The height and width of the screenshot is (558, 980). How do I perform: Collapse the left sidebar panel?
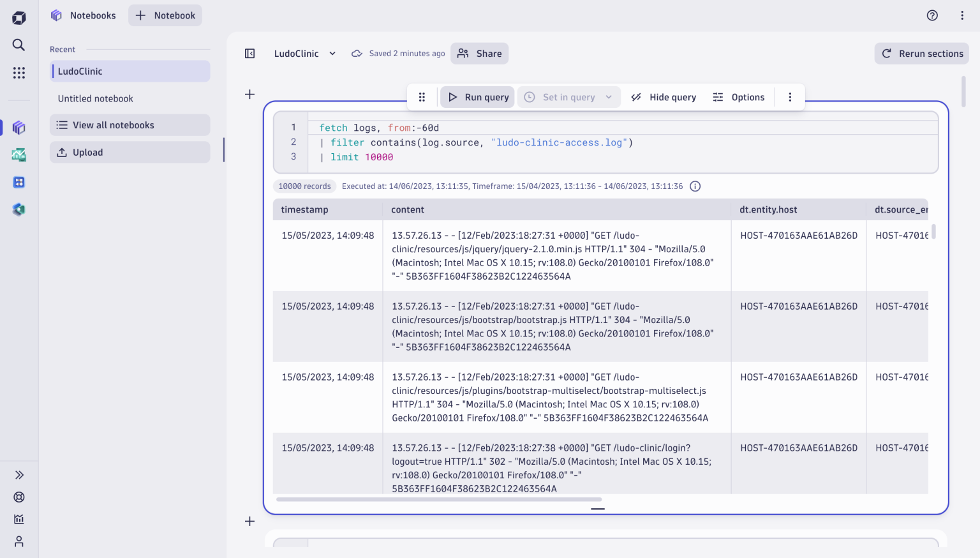coord(249,54)
